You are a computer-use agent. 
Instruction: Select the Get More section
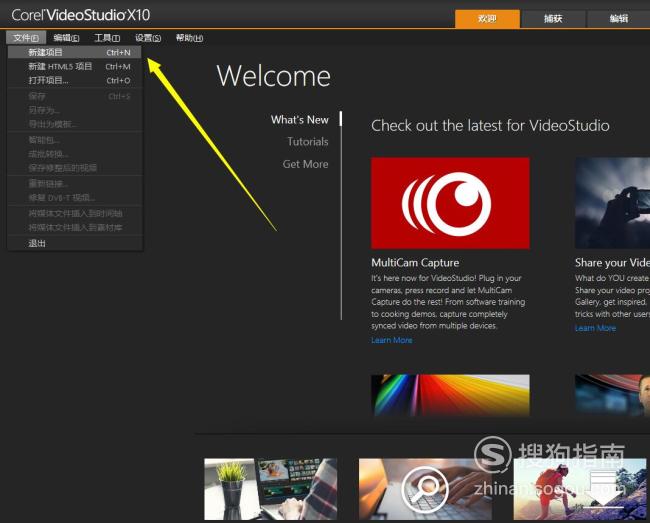click(306, 164)
